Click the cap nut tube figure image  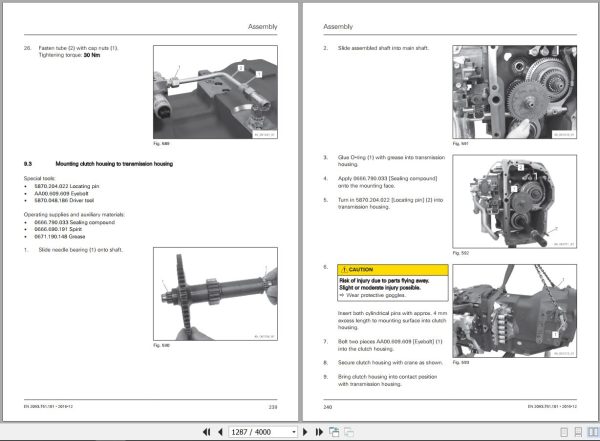tap(215, 92)
